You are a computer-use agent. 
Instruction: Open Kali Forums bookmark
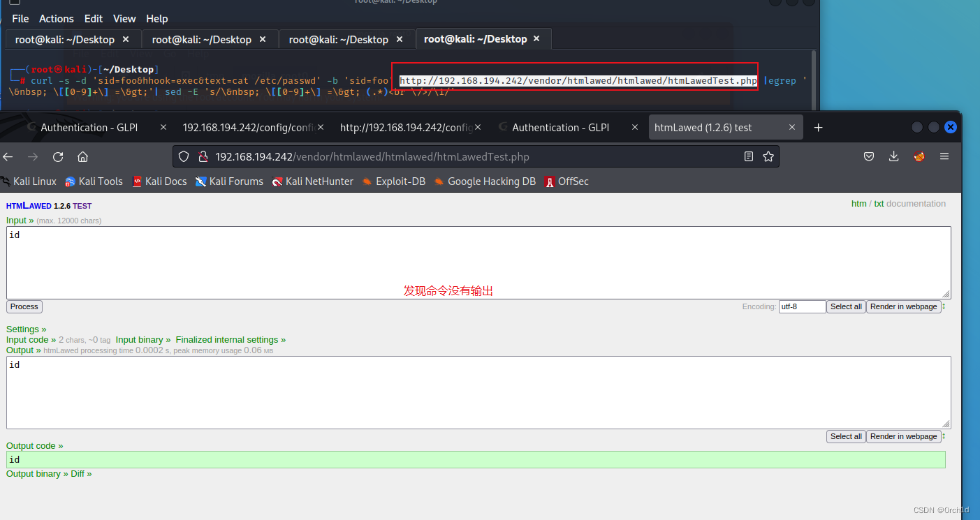229,181
